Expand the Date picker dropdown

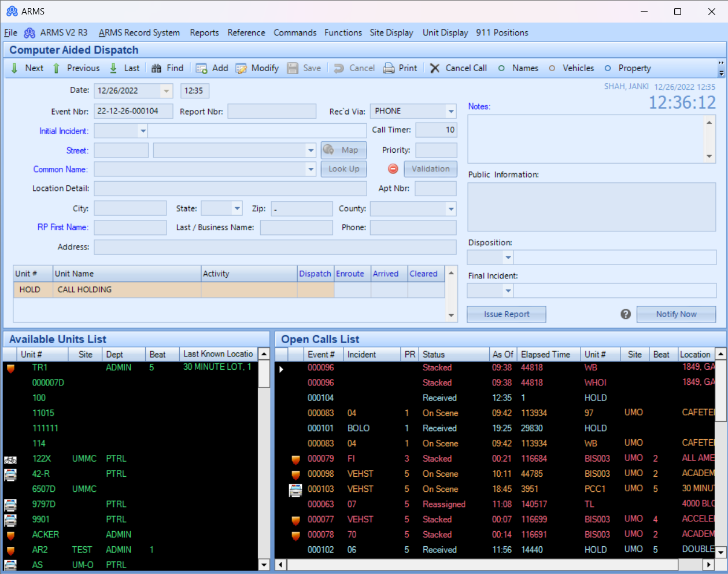167,90
